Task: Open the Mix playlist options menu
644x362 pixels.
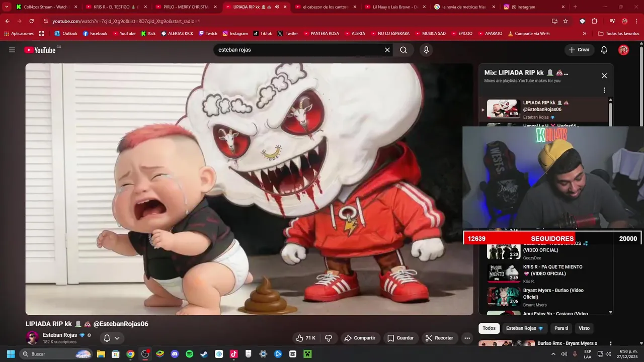Action: 604,90
